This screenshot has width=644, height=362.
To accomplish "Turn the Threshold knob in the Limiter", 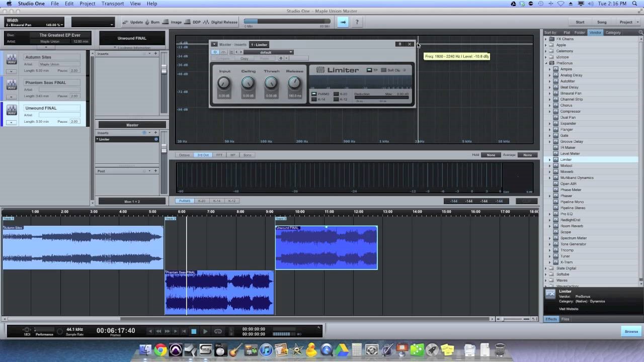I will pyautogui.click(x=271, y=83).
